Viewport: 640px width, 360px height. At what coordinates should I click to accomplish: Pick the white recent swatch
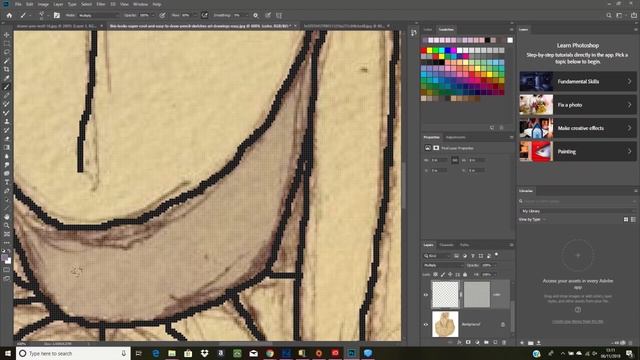coord(510,40)
